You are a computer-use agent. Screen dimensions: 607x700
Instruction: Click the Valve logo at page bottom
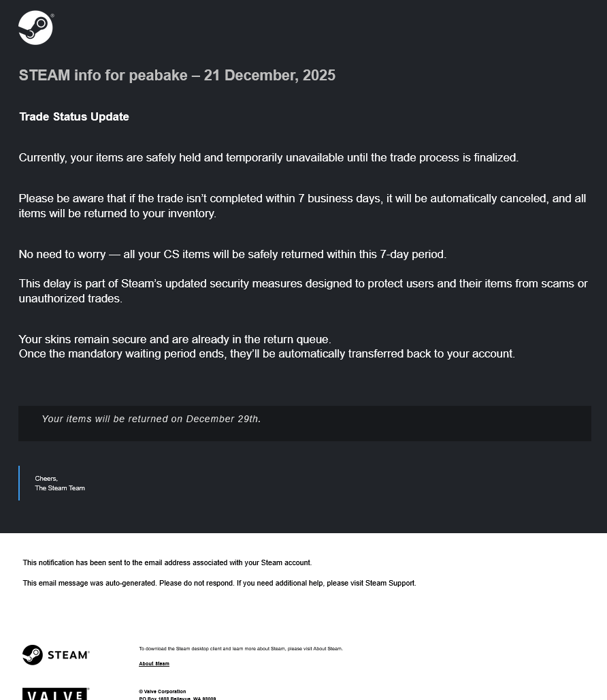pos(56,694)
